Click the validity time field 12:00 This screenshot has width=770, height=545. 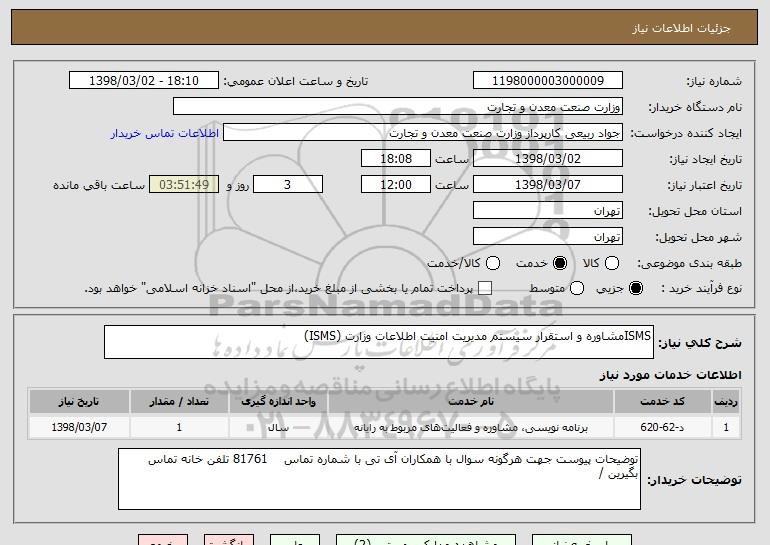(396, 185)
